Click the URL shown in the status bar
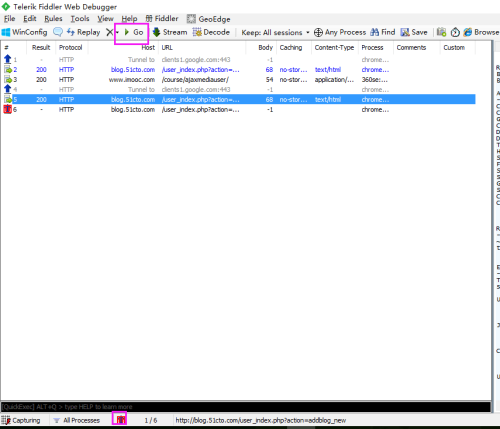The height and width of the screenshot is (429, 500). [x=261, y=420]
